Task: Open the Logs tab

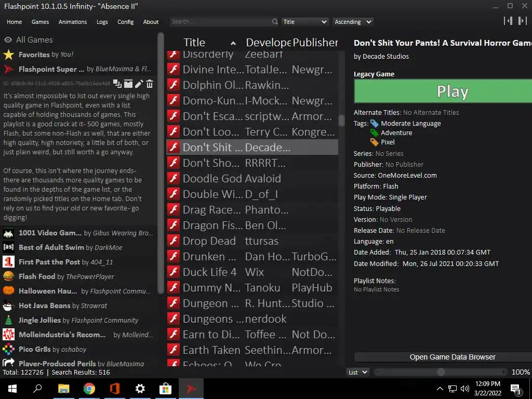Action: (102, 22)
